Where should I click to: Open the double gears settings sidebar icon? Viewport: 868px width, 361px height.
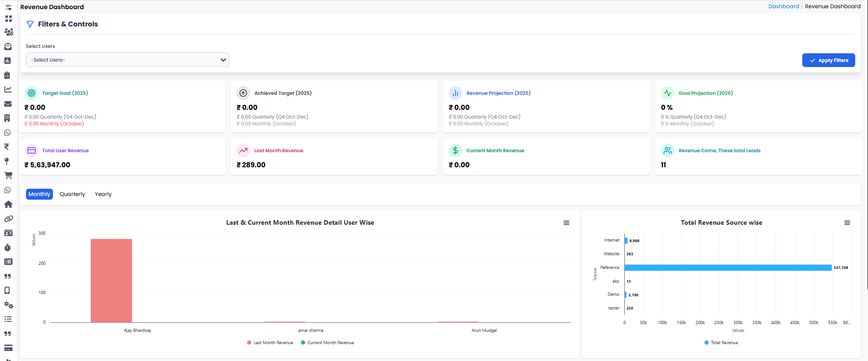click(8, 305)
